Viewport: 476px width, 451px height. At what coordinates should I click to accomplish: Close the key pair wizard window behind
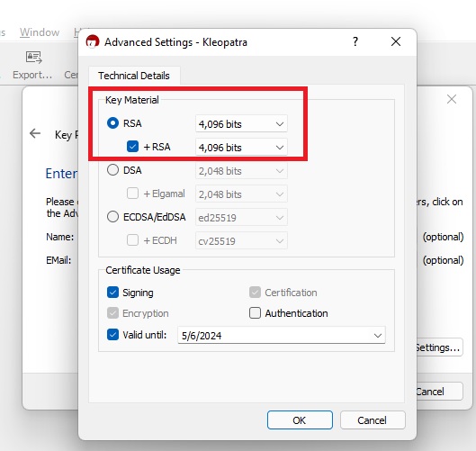pyautogui.click(x=452, y=99)
